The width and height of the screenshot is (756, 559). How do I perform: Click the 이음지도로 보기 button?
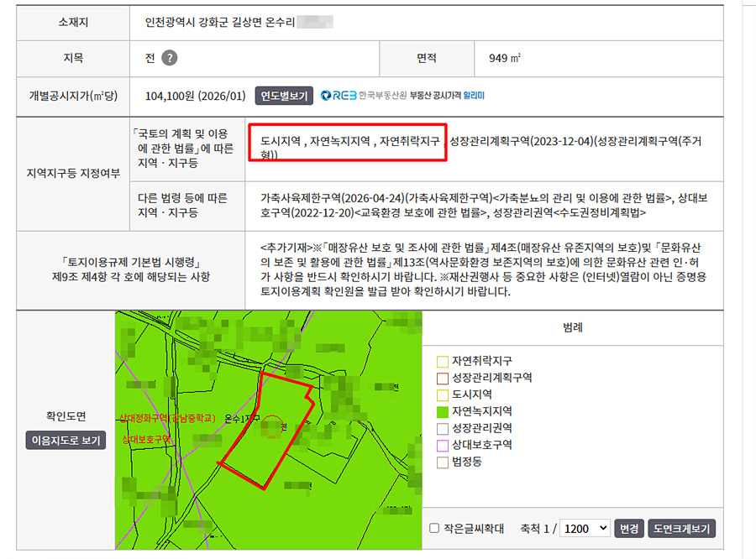pyautogui.click(x=66, y=440)
